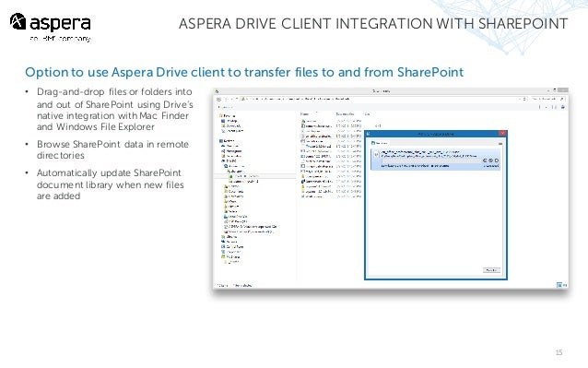588x368 pixels.
Task: Close the Aspera transfer activity dialog
Action: coord(502,134)
